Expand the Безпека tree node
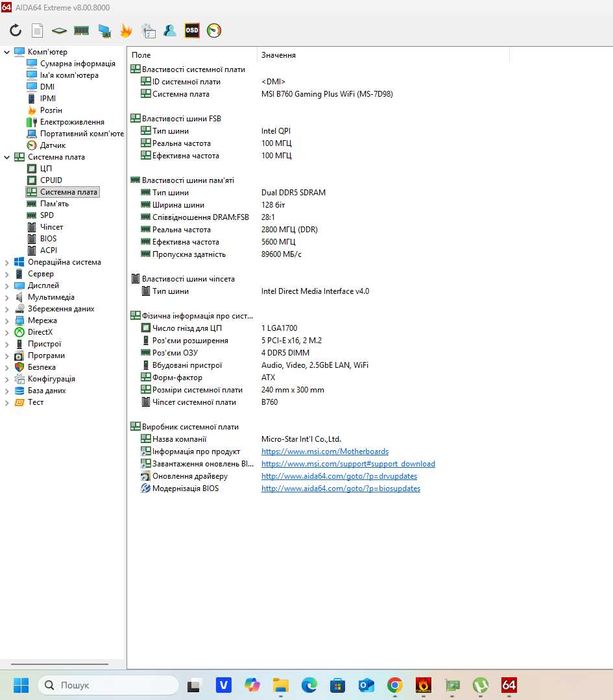The image size is (613, 700). [x=7, y=367]
